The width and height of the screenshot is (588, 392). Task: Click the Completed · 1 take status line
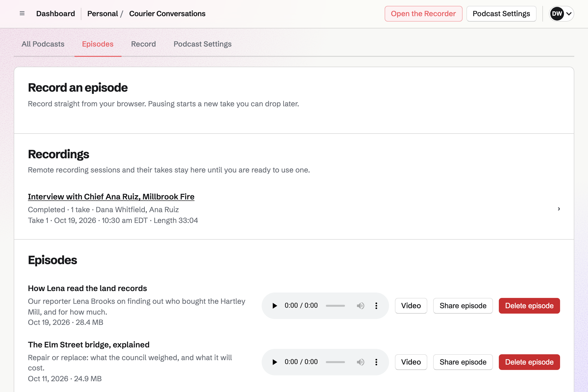click(103, 210)
